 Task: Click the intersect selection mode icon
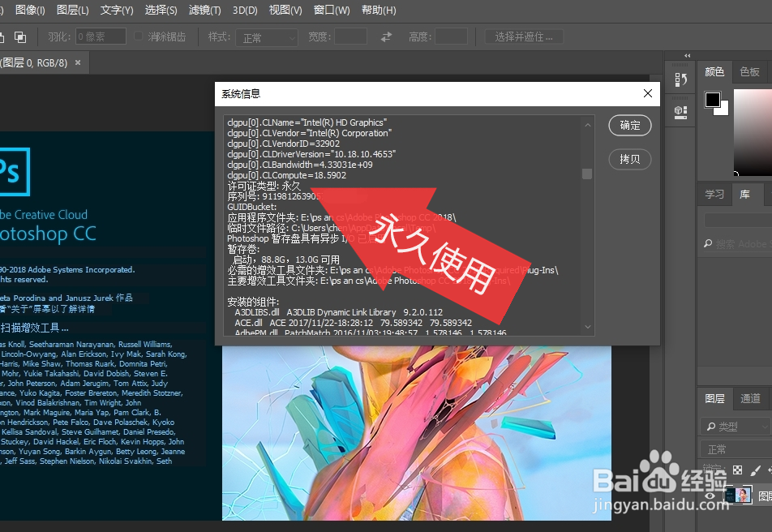(20, 37)
